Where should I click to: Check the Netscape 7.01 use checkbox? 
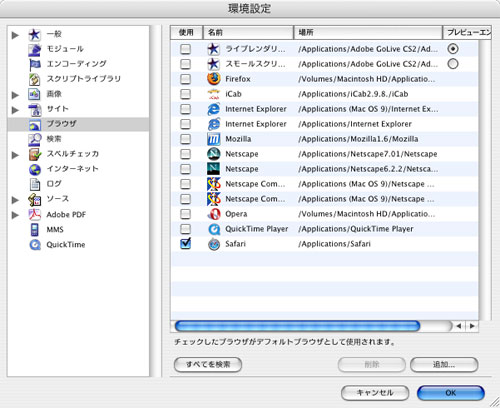click(185, 154)
